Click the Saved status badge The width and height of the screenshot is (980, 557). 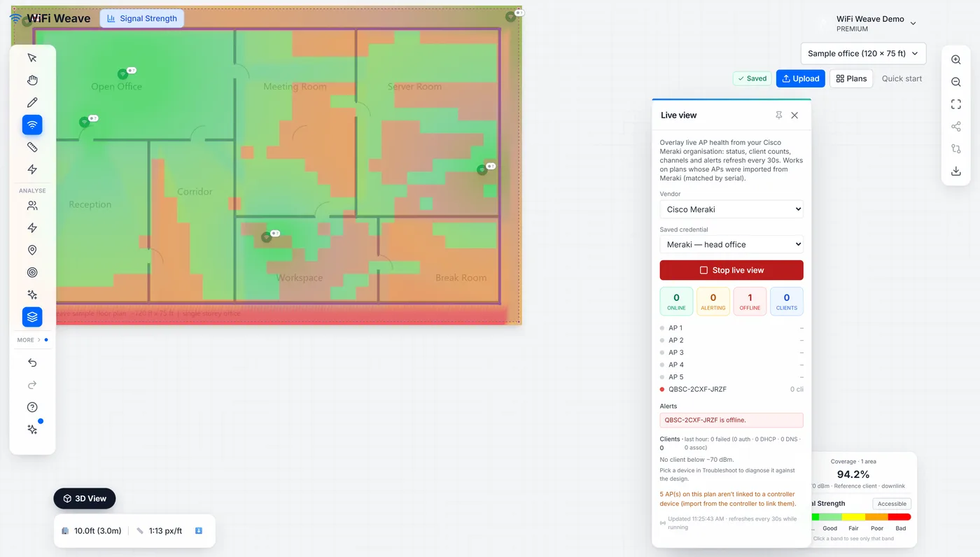[x=752, y=78]
